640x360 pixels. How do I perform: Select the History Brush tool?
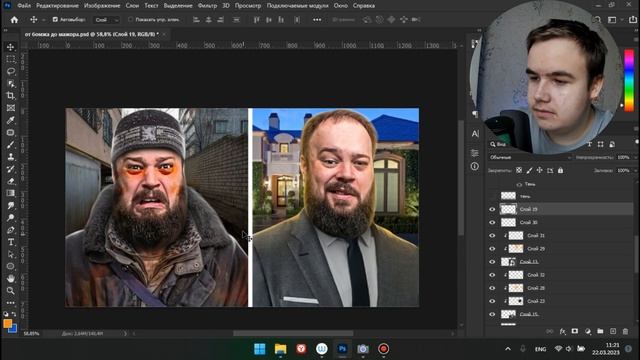[x=11, y=169]
